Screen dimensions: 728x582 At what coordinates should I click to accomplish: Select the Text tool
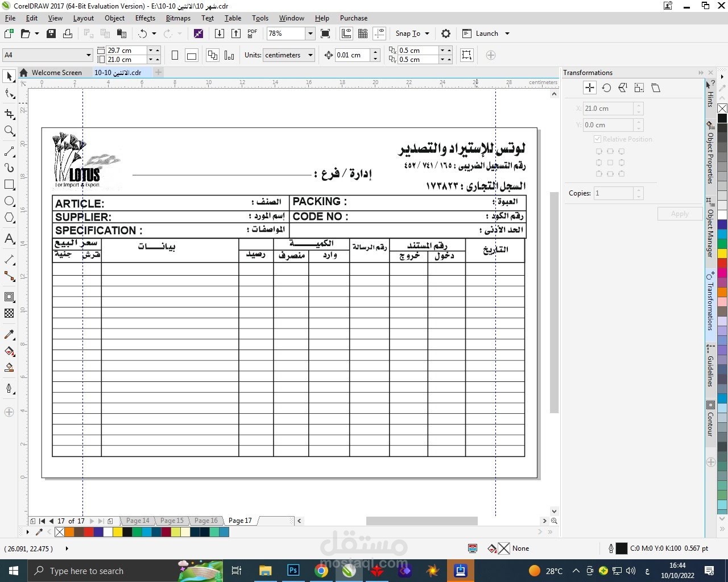[9, 239]
